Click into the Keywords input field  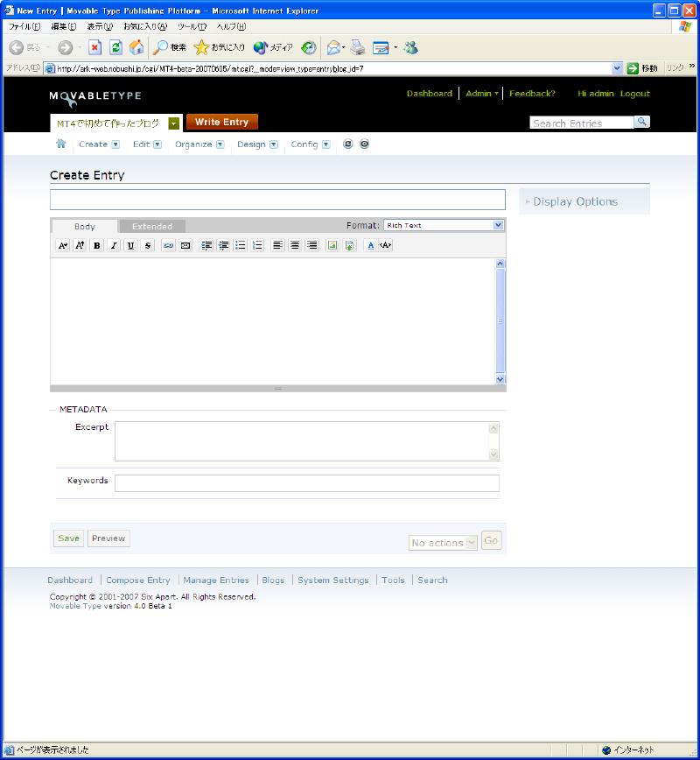pos(306,483)
